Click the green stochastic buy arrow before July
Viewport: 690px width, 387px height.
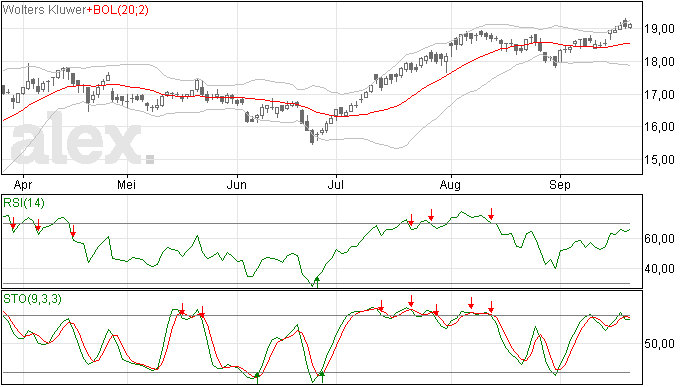pos(322,377)
